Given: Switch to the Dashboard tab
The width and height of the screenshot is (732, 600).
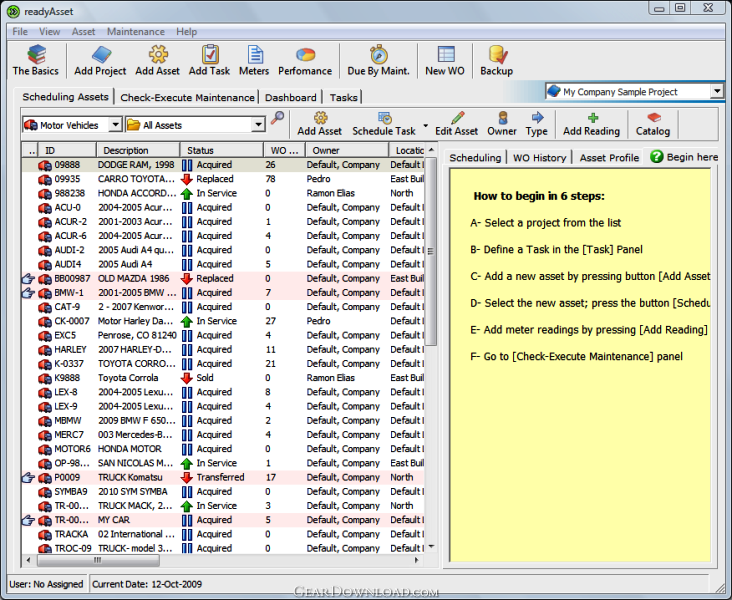Looking at the screenshot, I should (x=291, y=98).
